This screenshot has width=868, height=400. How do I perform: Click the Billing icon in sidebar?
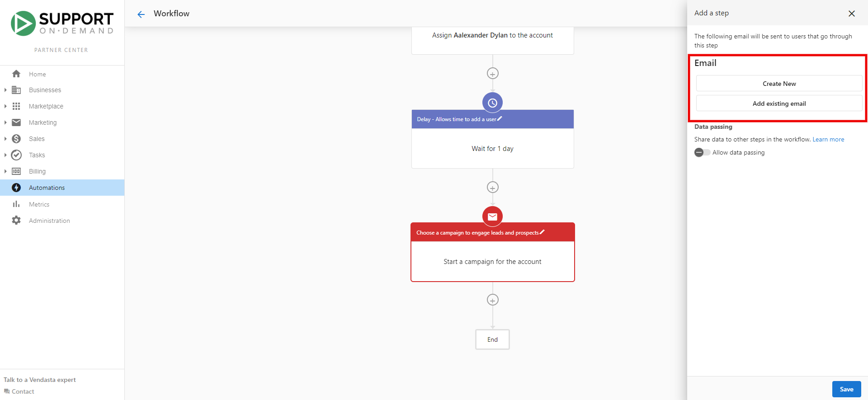[x=16, y=171]
